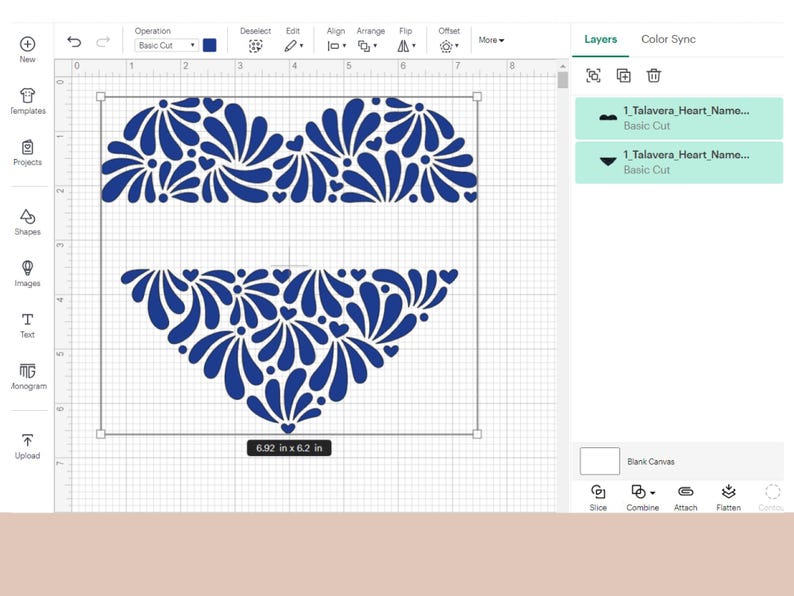Click the New project plus icon
This screenshot has width=794, height=596.
(27, 44)
